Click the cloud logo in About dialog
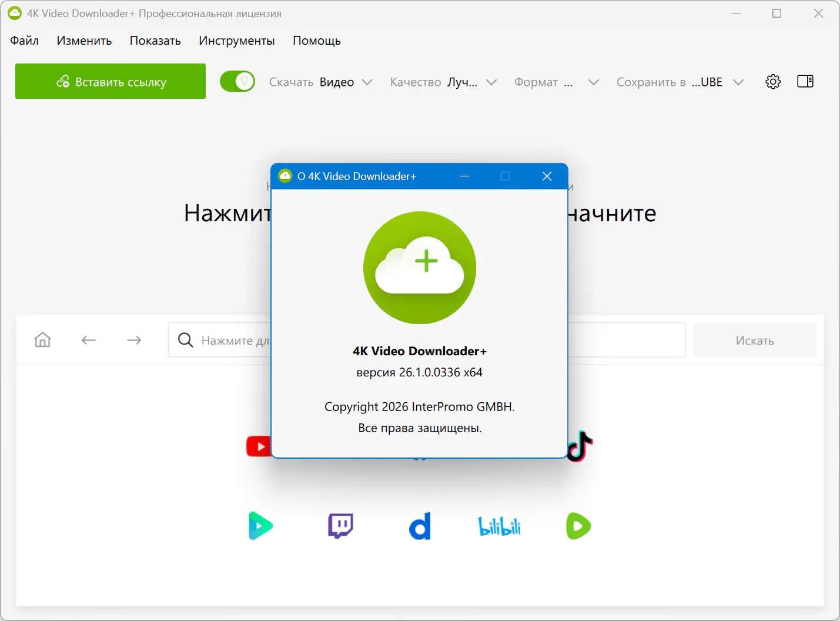 [x=420, y=268]
